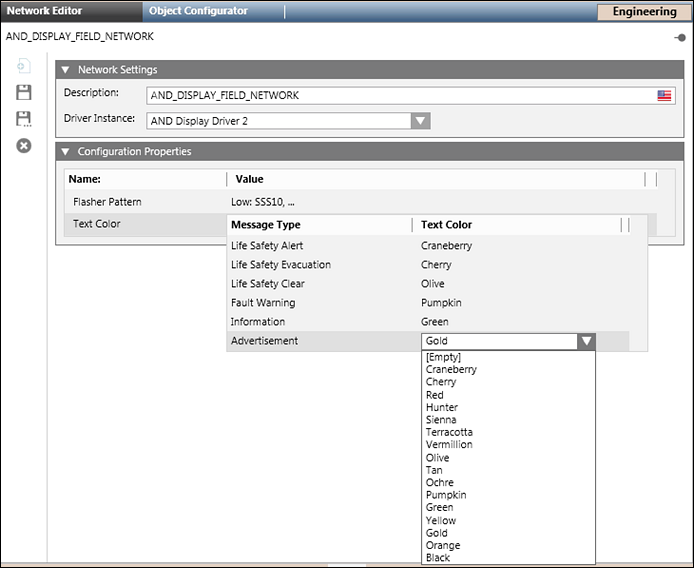Click the New document icon in left toolbar

tap(24, 67)
